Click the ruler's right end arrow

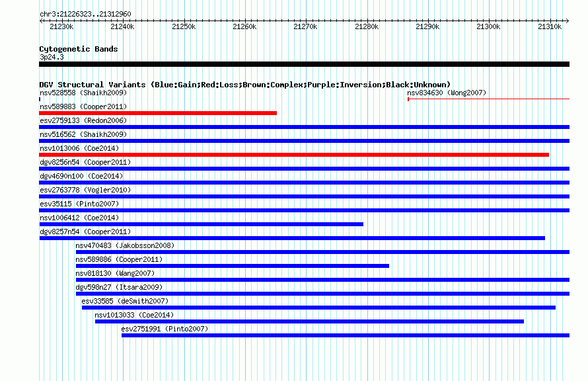568,21
